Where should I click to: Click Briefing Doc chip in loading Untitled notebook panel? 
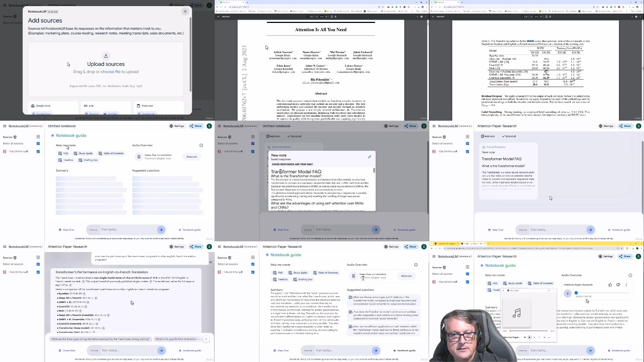pos(88,160)
